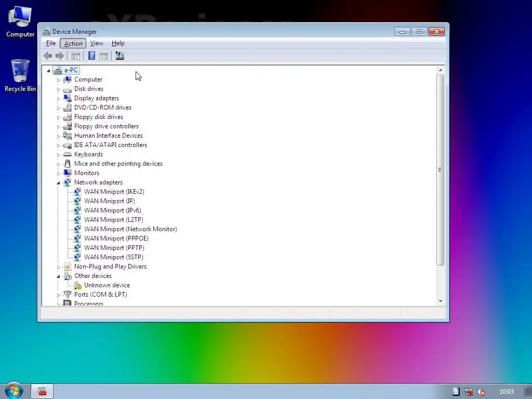Viewport: 532px width, 399px height.
Task: Collapse the a-PC root node
Action: tap(48, 71)
